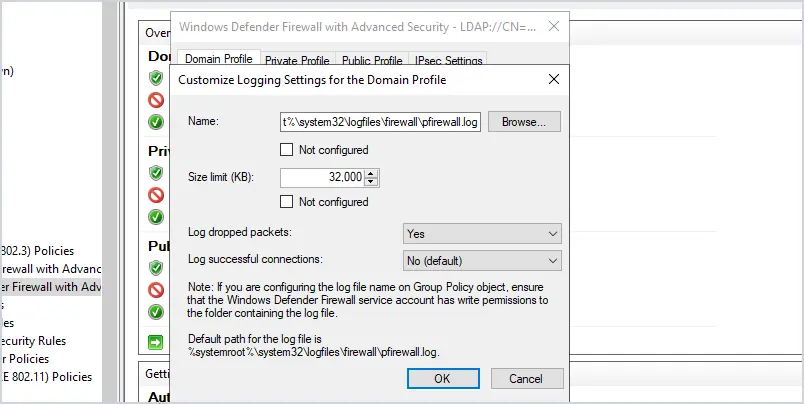Viewport: 804px width, 404px height.
Task: Switch to the Private Profile tab
Action: pyautogui.click(x=297, y=60)
